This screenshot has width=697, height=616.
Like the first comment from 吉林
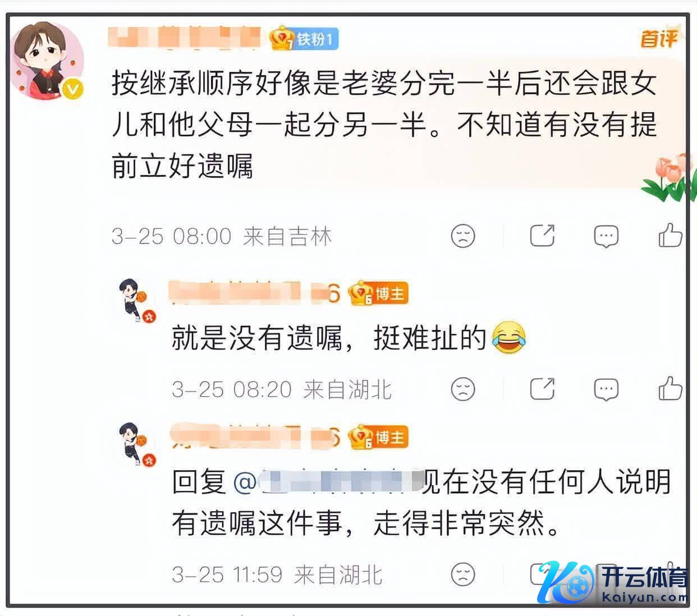tap(670, 236)
